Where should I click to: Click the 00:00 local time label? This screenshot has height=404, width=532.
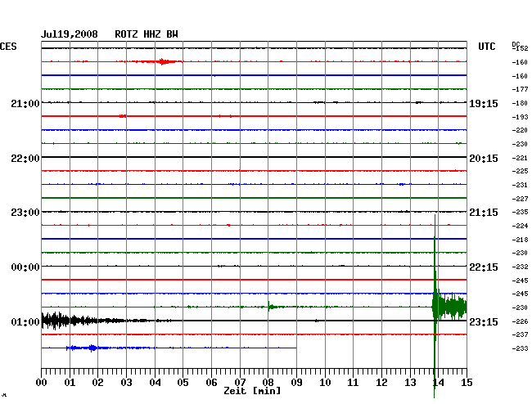(x=25, y=267)
